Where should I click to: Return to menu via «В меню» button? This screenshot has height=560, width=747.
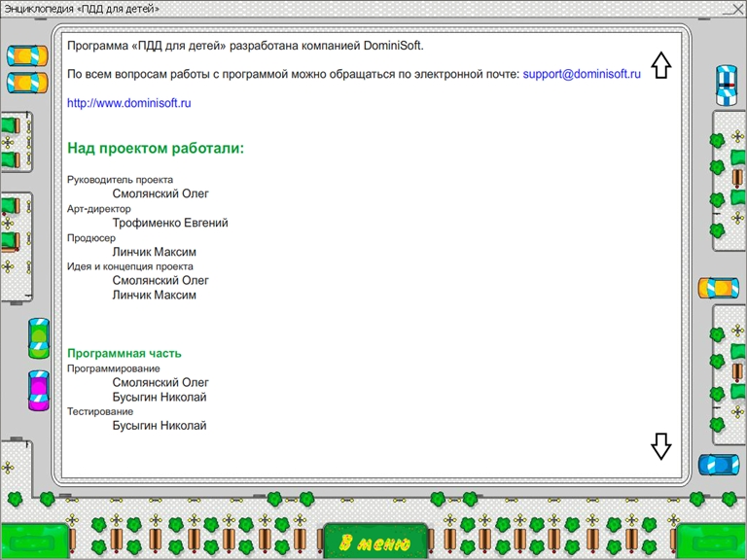(x=375, y=541)
